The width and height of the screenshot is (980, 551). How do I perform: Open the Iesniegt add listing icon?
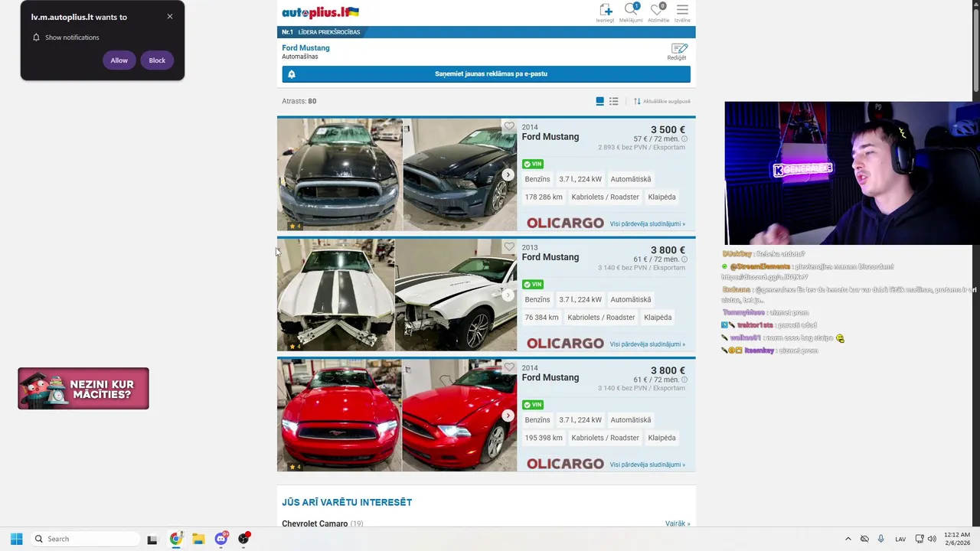coord(605,12)
